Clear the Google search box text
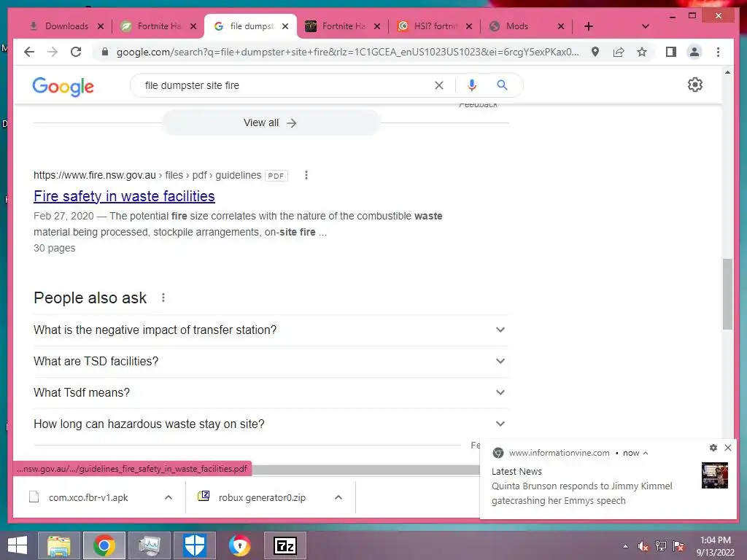The height and width of the screenshot is (560, 747). pyautogui.click(x=438, y=85)
